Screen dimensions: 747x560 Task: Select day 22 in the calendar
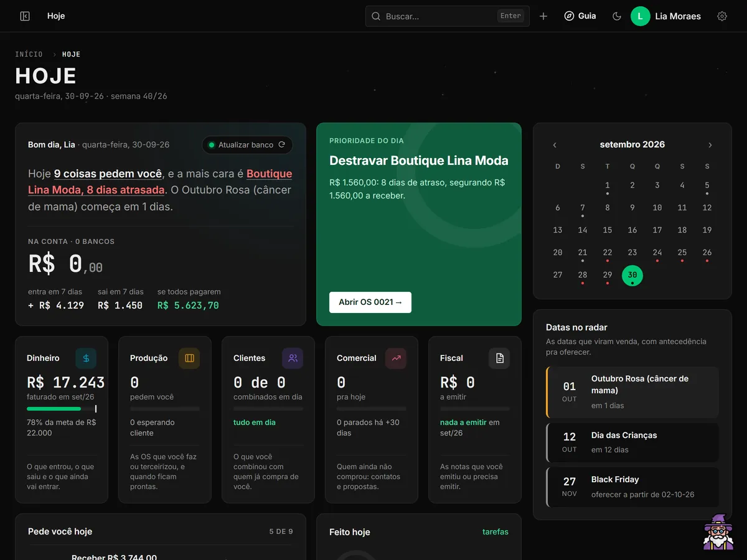(x=608, y=253)
